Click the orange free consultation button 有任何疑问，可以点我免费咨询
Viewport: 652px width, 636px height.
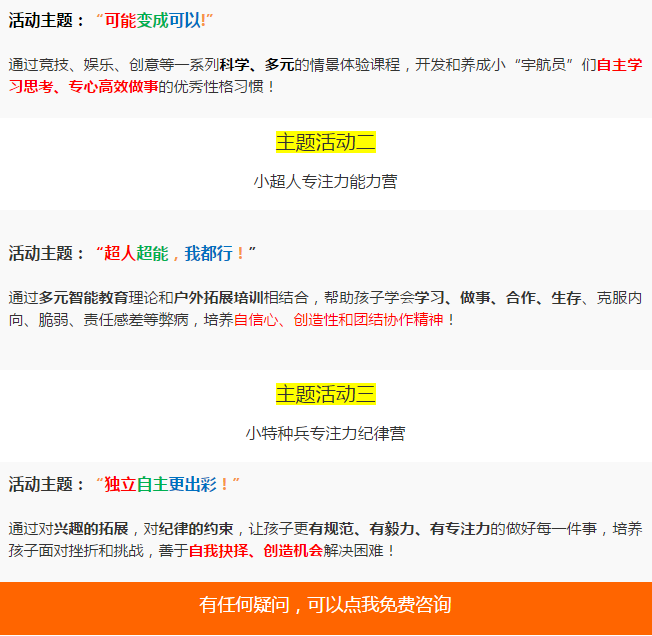pos(326,608)
